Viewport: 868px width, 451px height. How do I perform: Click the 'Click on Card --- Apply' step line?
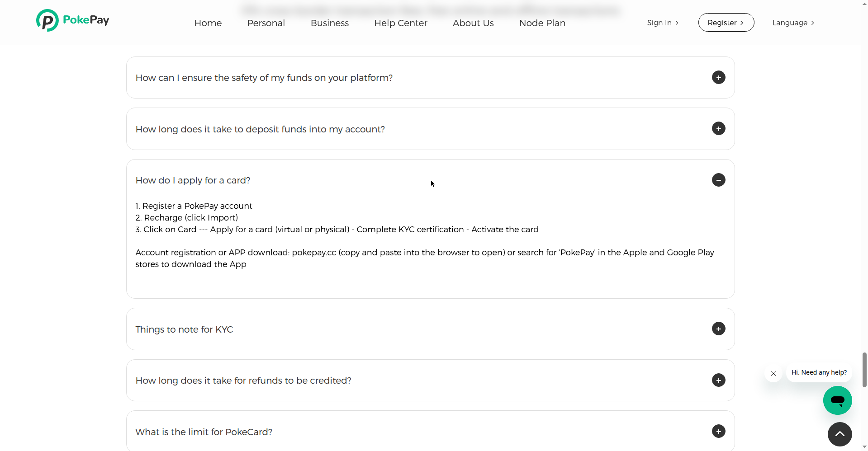(337, 230)
